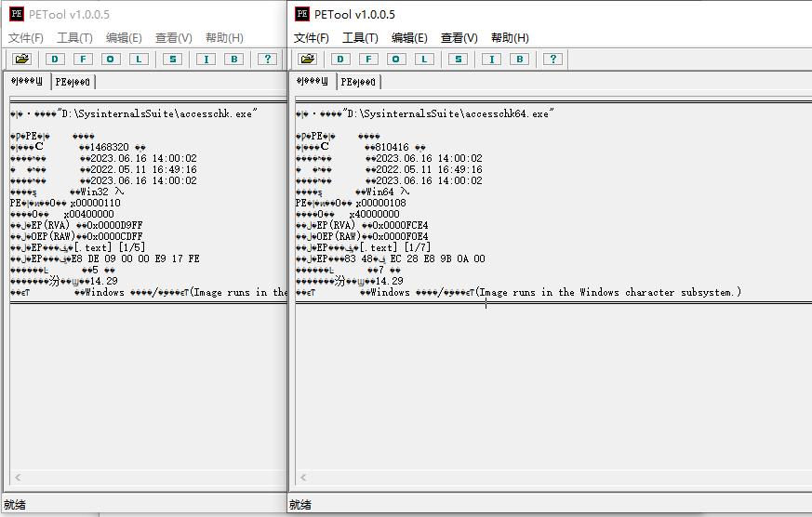
Task: Click 2022.05.11 16:49:16 timestamp in right window
Action: point(429,170)
